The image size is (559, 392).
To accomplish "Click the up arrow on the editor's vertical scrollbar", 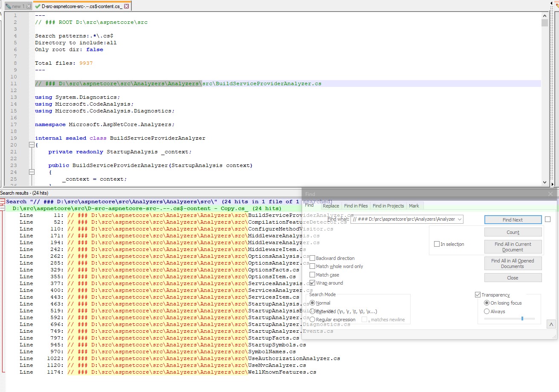I will pyautogui.click(x=545, y=15).
